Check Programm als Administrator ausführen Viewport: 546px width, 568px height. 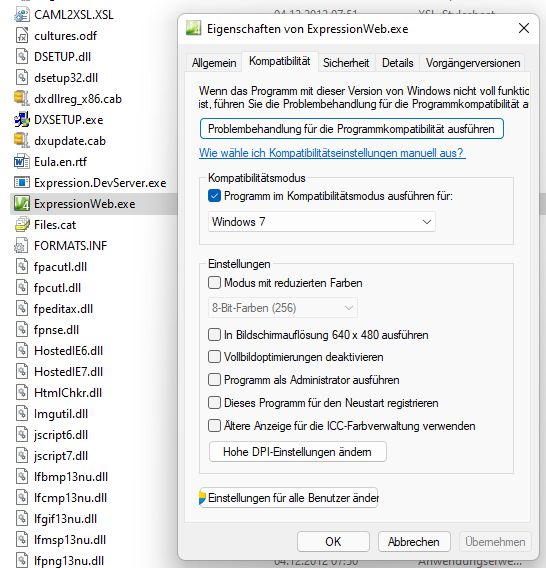click(214, 380)
